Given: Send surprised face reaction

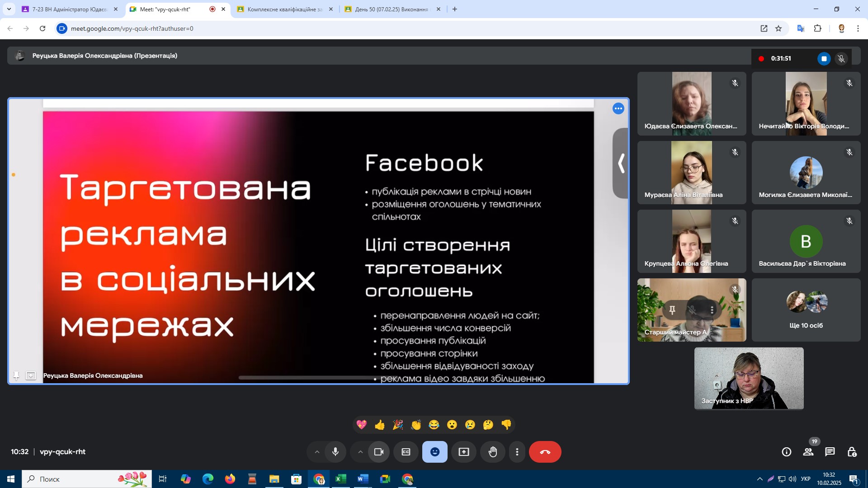Looking at the screenshot, I should 452,425.
